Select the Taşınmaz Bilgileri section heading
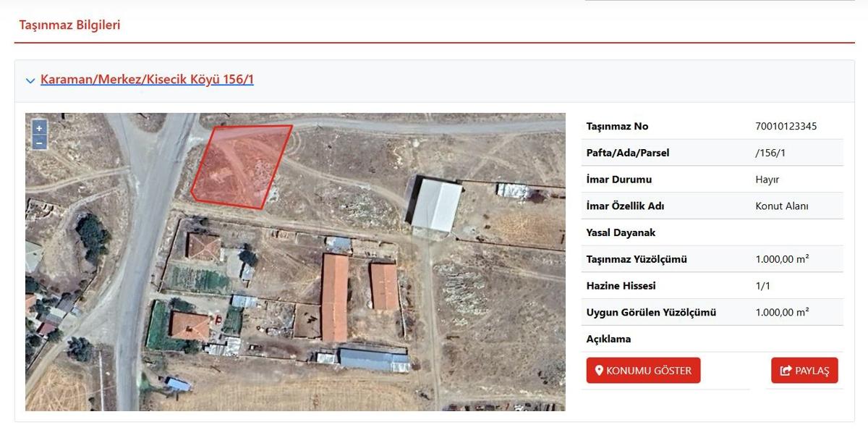 (69, 25)
